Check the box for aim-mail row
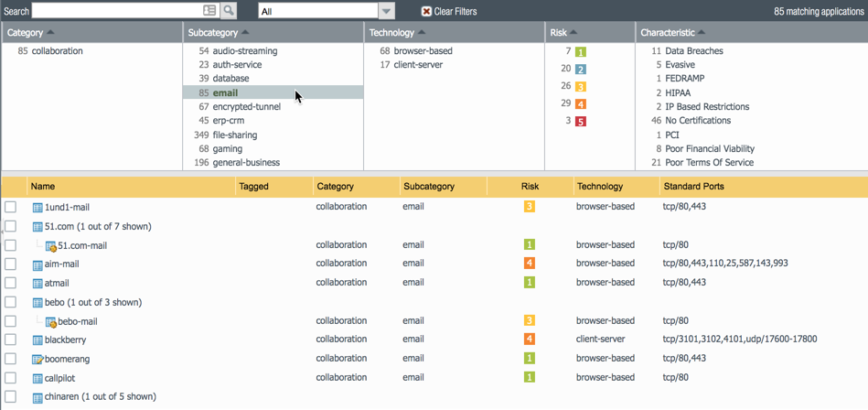868x410 pixels. point(11,264)
